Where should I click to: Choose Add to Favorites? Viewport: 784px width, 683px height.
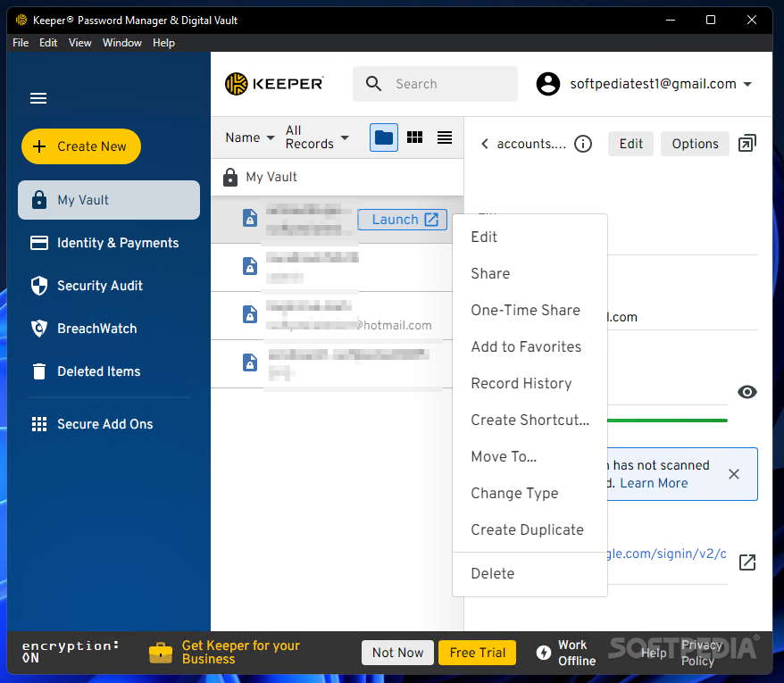(530, 346)
